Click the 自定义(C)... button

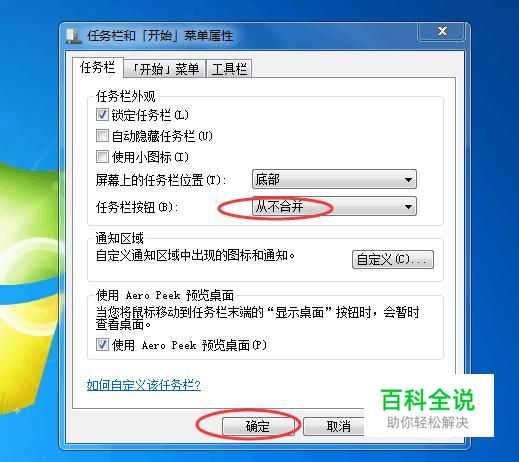[x=393, y=259]
